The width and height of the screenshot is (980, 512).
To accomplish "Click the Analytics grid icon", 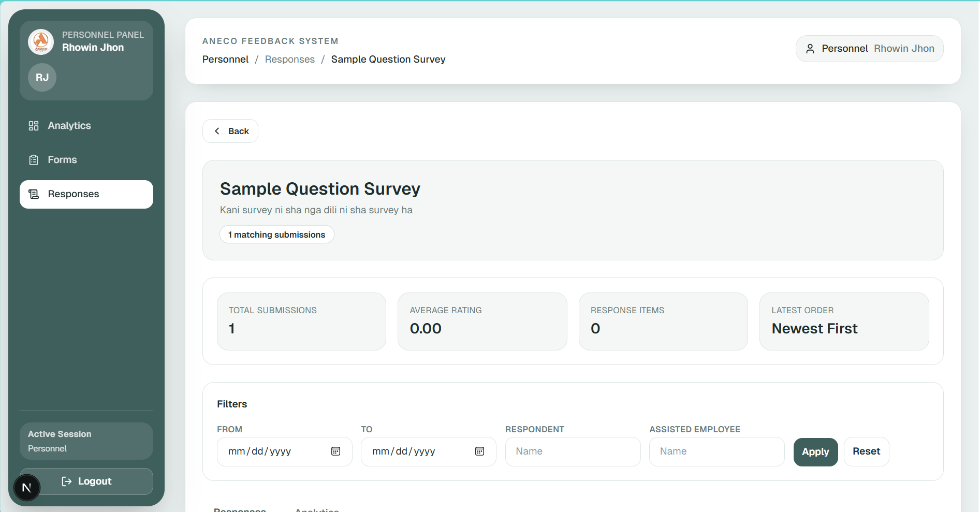I will coord(34,126).
